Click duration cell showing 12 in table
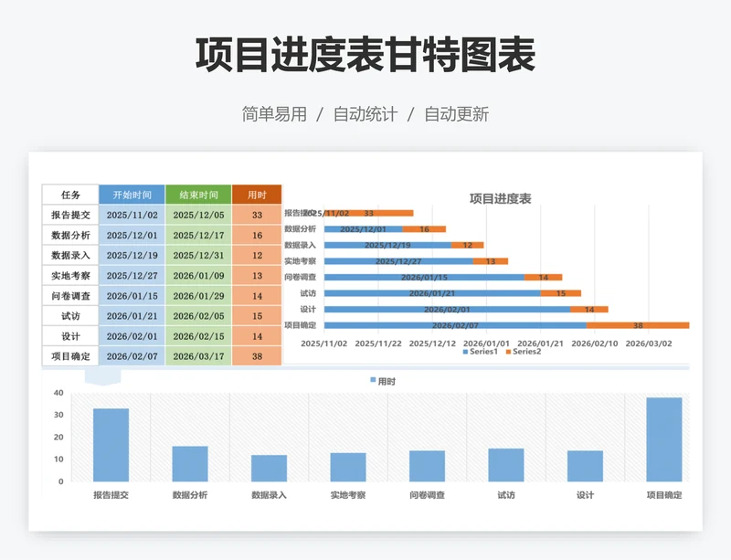This screenshot has width=731, height=560. [257, 255]
